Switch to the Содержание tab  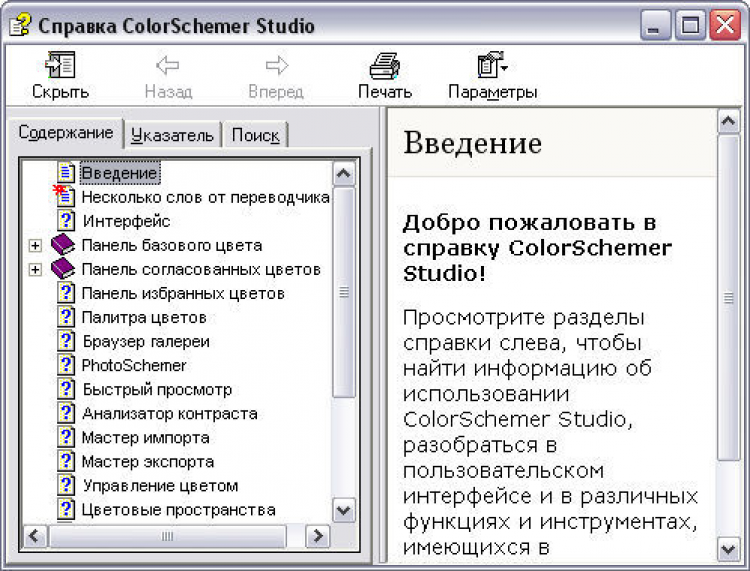[66, 132]
